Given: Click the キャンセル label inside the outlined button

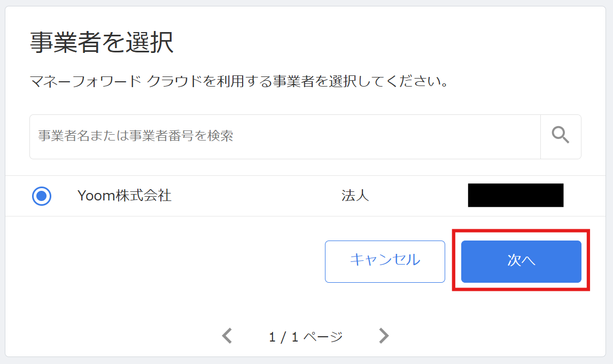Looking at the screenshot, I should 385,260.
